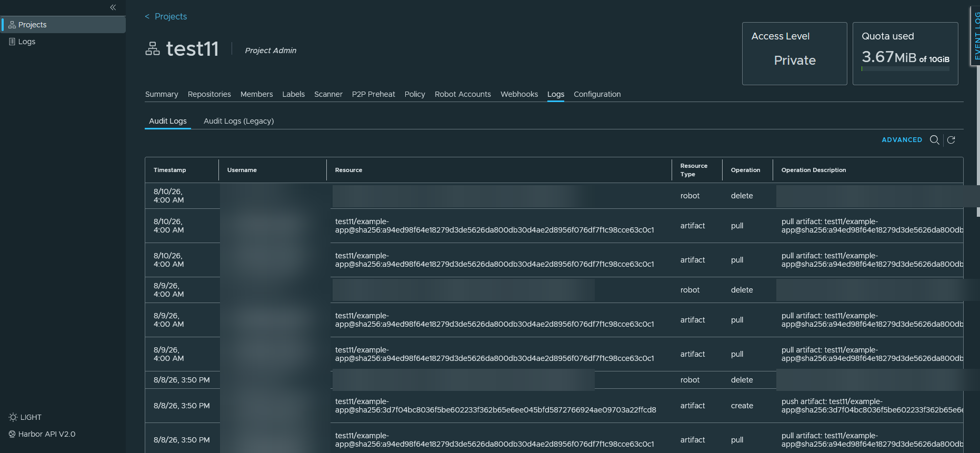The width and height of the screenshot is (980, 453).
Task: Open the Members tab
Action: (256, 94)
